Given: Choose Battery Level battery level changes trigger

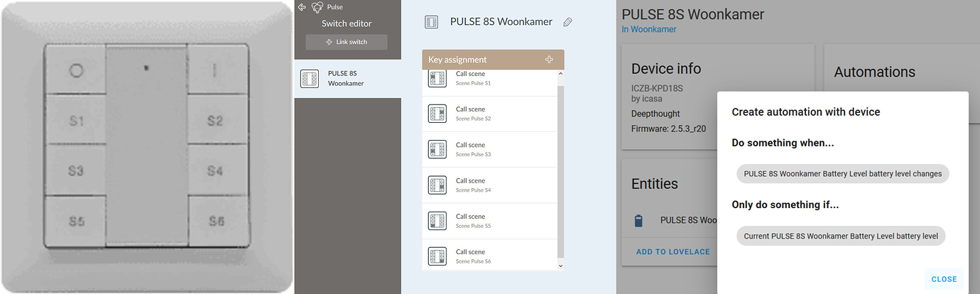Looking at the screenshot, I should point(843,174).
